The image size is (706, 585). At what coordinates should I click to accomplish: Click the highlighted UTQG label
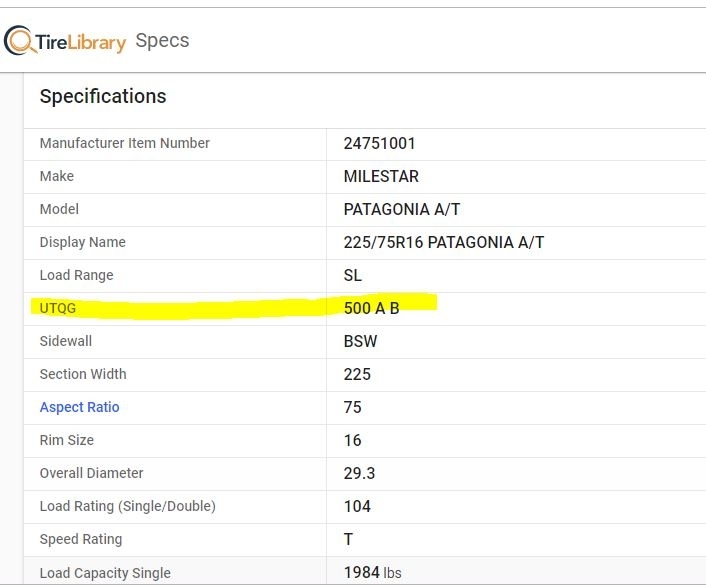[56, 308]
